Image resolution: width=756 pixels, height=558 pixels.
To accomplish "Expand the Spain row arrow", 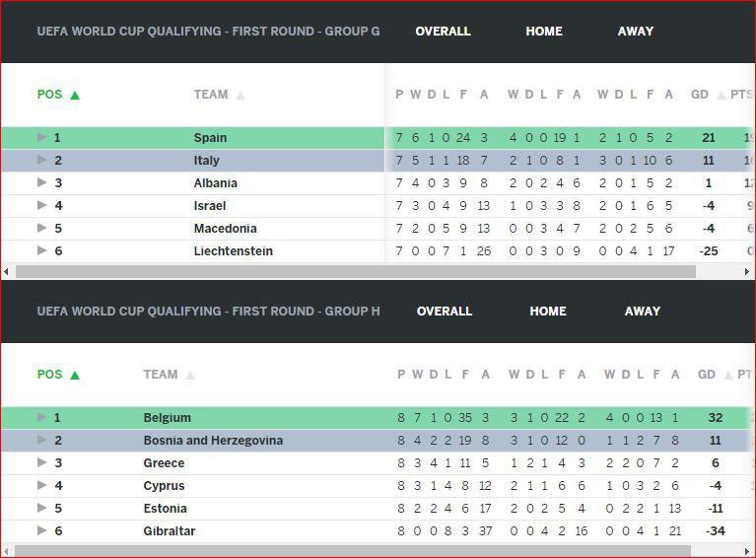I will pyautogui.click(x=41, y=138).
